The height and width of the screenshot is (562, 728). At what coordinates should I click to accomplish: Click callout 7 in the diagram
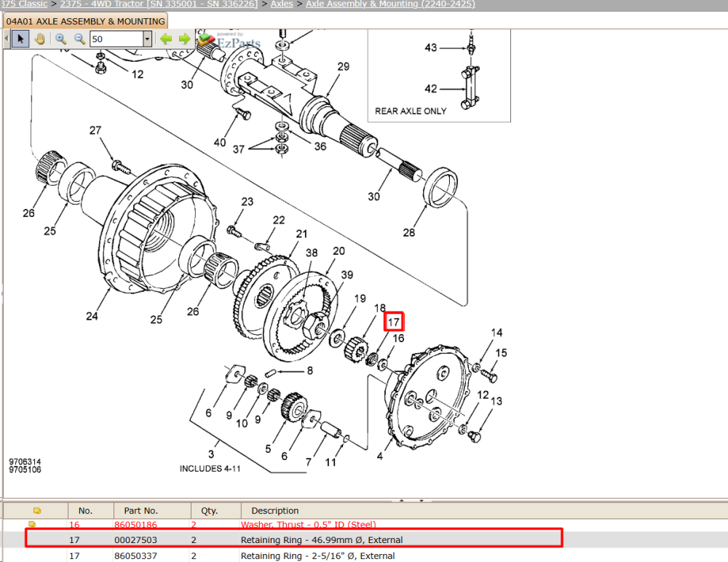click(x=308, y=462)
